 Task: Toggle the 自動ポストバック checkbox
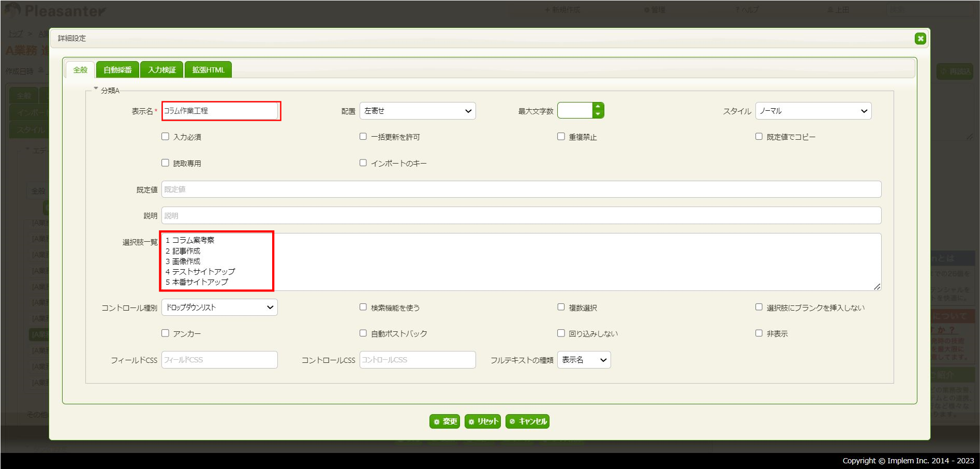(x=363, y=333)
